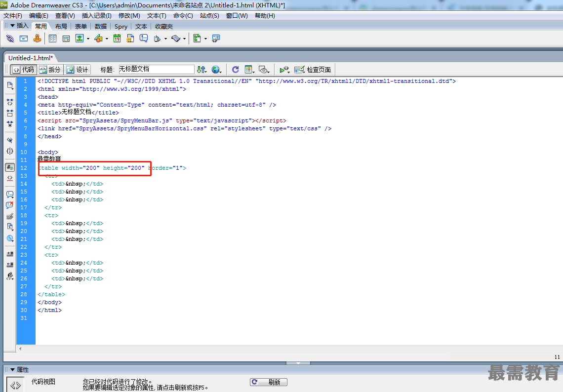Open the Templates dropdown arrow
Viewport: 563px width, 392px height.
205,39
